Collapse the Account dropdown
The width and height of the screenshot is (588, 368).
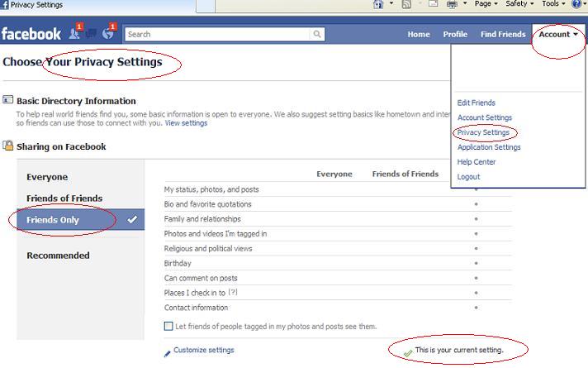pyautogui.click(x=558, y=34)
